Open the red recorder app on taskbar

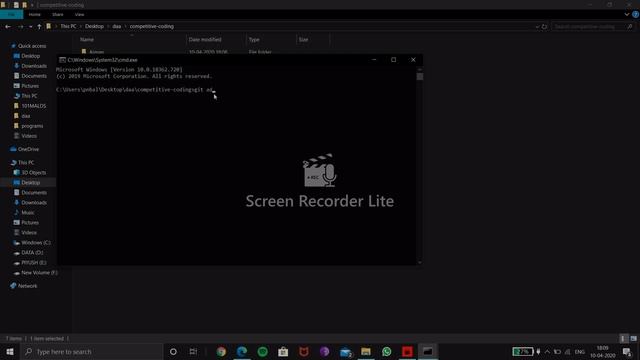(407, 351)
